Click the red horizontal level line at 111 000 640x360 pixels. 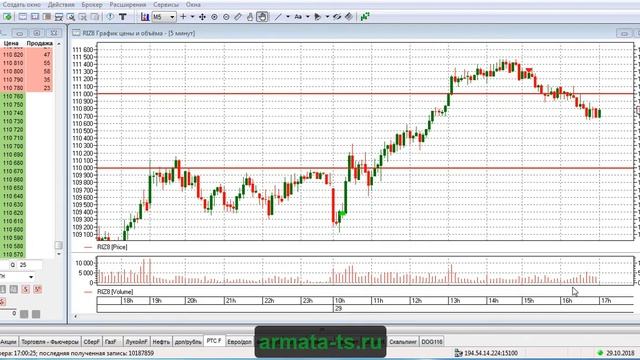[x=365, y=94]
